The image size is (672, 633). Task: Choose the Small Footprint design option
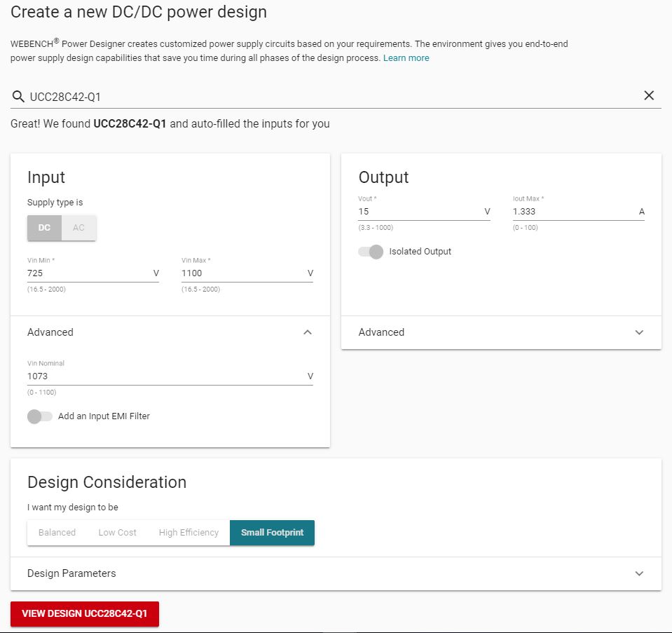(272, 533)
